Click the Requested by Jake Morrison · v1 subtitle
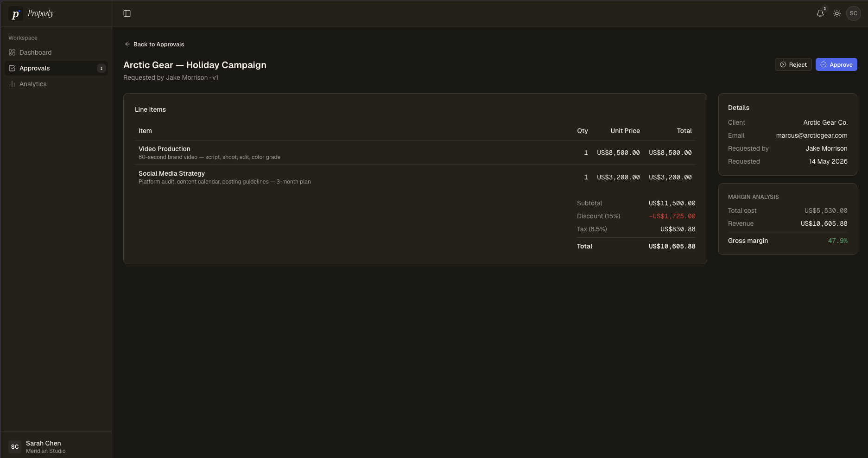This screenshot has height=458, width=868. click(x=171, y=77)
